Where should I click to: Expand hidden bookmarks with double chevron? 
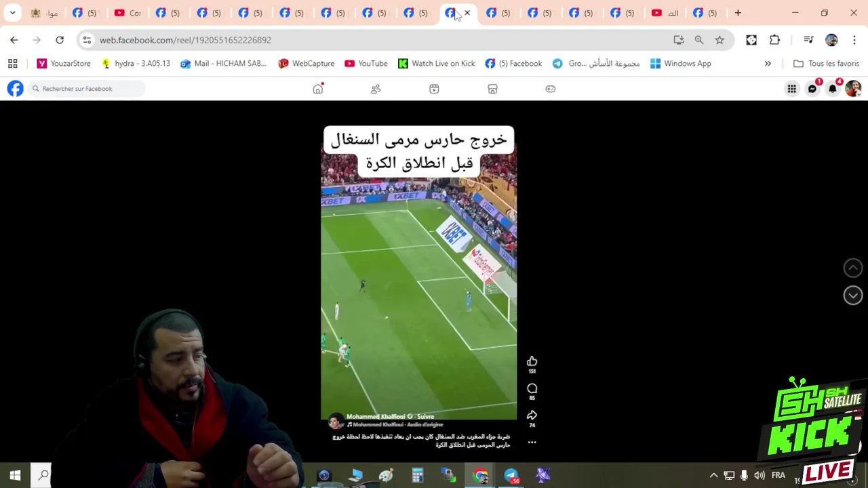[768, 64]
